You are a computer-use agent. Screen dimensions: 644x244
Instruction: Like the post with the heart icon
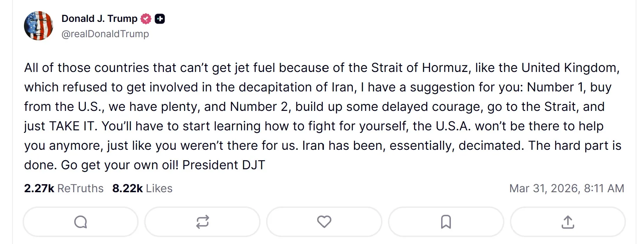324,222
